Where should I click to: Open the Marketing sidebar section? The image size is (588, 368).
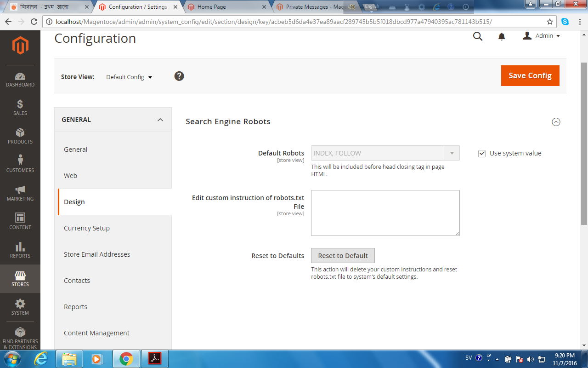pos(20,193)
